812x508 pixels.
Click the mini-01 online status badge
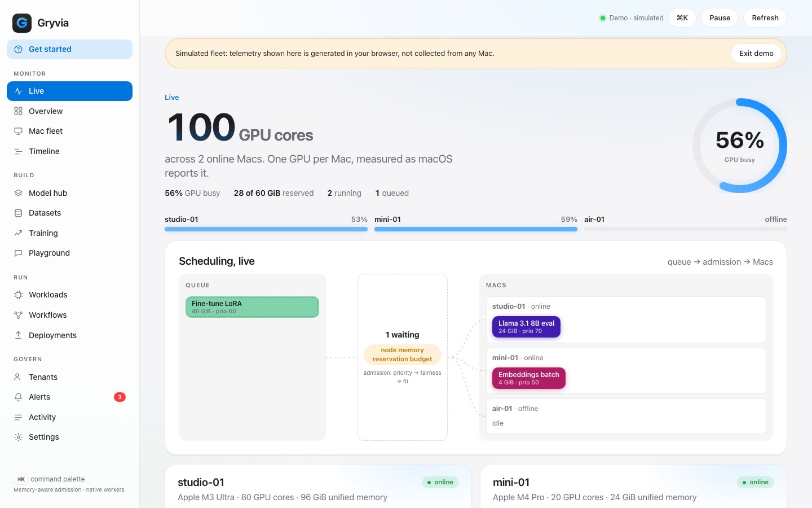[x=756, y=482]
